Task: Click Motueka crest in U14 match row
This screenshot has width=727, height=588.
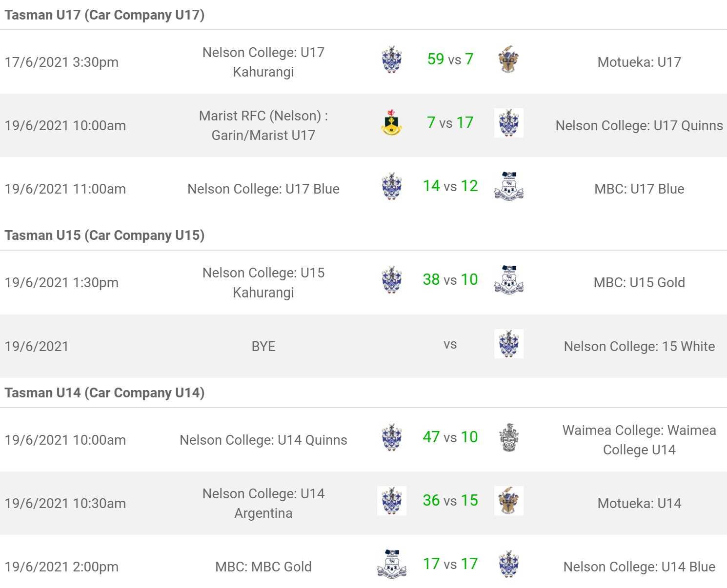Action: pyautogui.click(x=508, y=501)
